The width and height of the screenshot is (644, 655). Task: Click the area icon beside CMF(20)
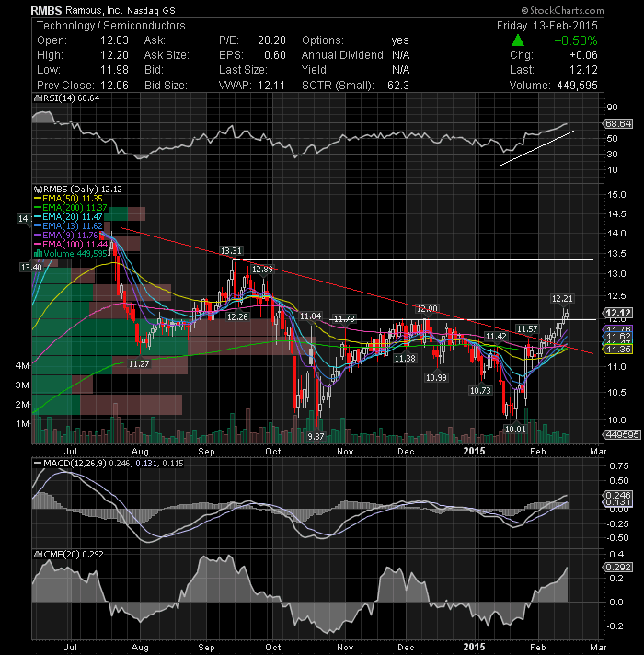(x=38, y=555)
